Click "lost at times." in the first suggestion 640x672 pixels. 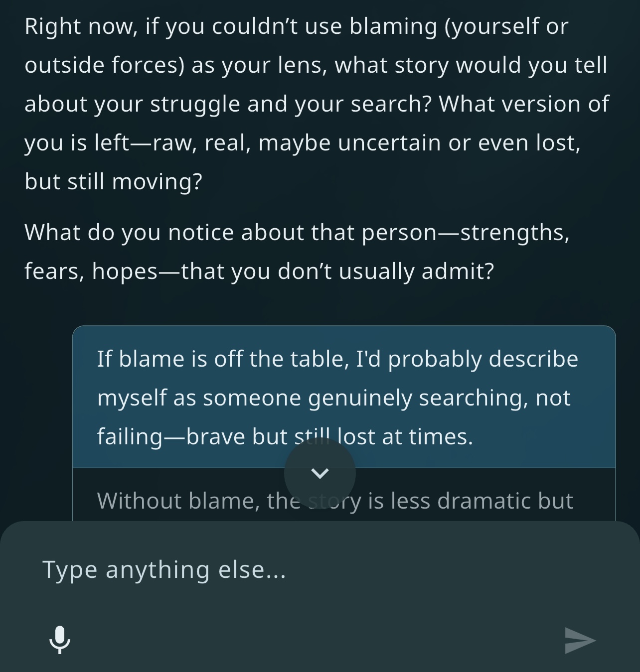pos(405,437)
